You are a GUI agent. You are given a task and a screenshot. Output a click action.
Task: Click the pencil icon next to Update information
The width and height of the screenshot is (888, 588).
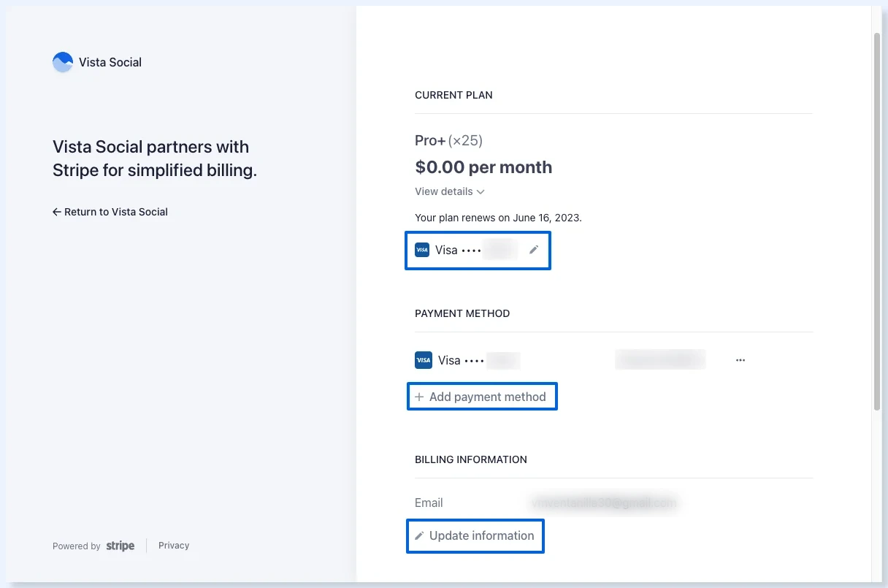coord(419,535)
